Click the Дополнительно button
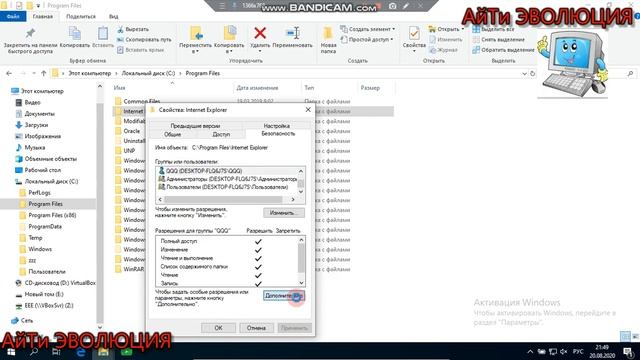The height and width of the screenshot is (360, 640). point(284,296)
